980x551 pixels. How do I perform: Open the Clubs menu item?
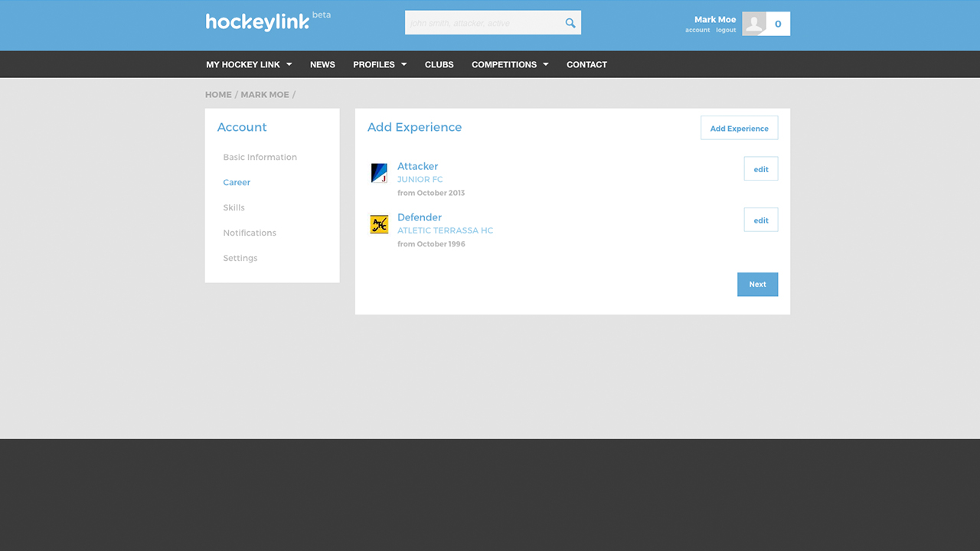tap(439, 64)
